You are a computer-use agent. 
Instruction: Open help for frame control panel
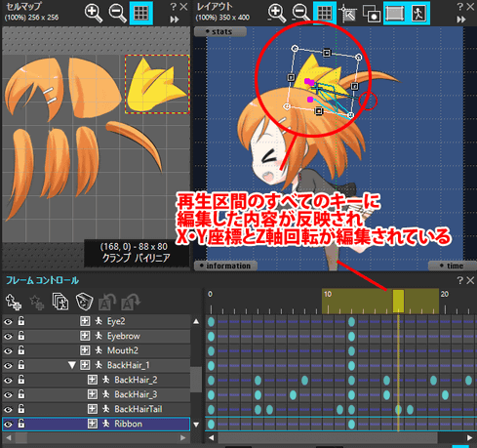click(x=460, y=280)
